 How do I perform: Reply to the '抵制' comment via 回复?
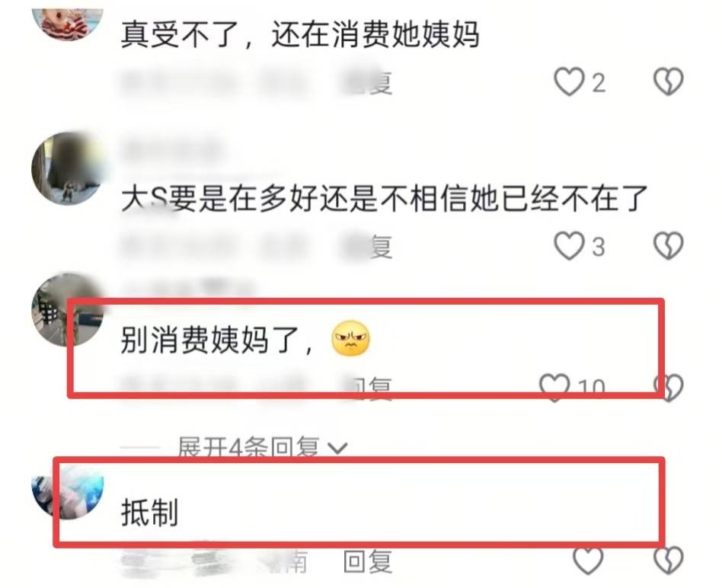coord(367,561)
